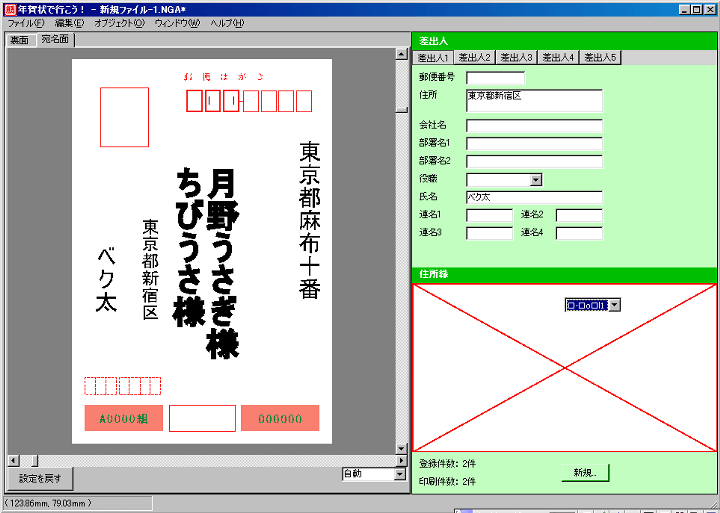
Task: Select the 差出人2 tab
Action: (x=474, y=57)
